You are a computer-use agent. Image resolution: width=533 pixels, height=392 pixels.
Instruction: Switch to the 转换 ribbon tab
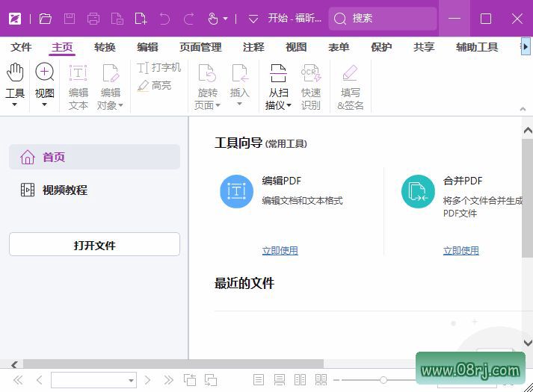pyautogui.click(x=105, y=47)
